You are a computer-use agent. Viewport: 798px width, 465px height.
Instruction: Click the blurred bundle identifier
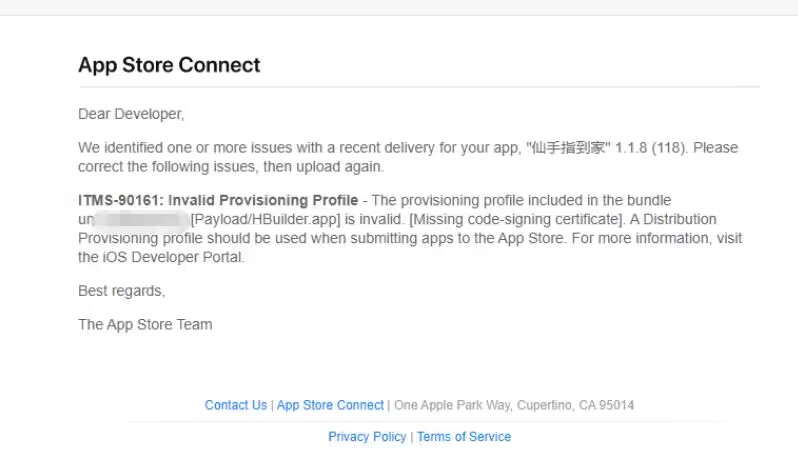141,219
